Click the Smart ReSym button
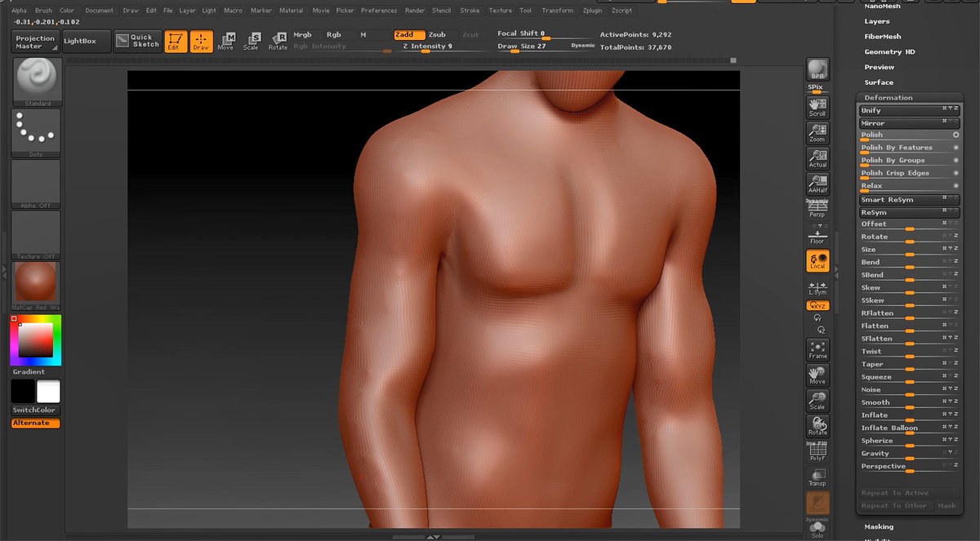This screenshot has height=541, width=980. tap(909, 200)
